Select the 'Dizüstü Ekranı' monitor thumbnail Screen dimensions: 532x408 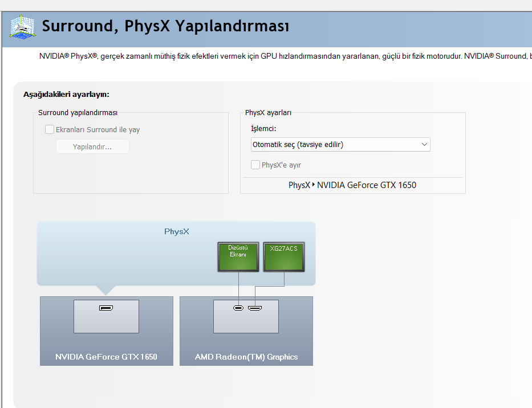238,257
